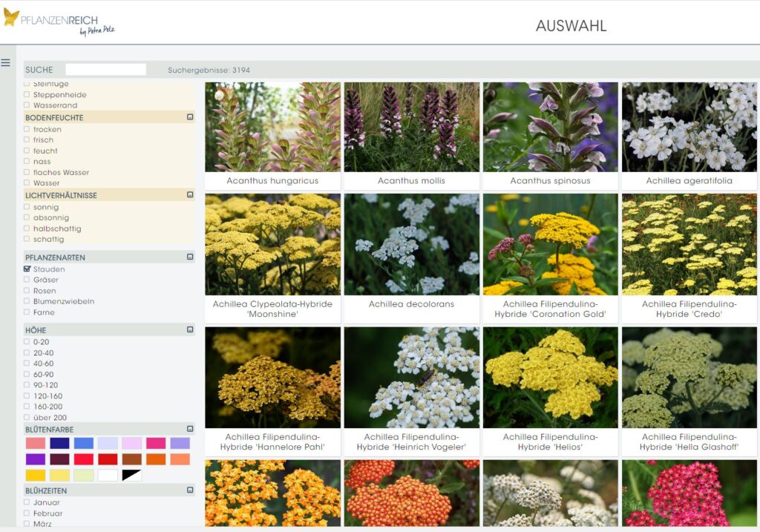The width and height of the screenshot is (760, 532).
Task: Click the Achillea 'Credo' name link
Action: click(689, 309)
